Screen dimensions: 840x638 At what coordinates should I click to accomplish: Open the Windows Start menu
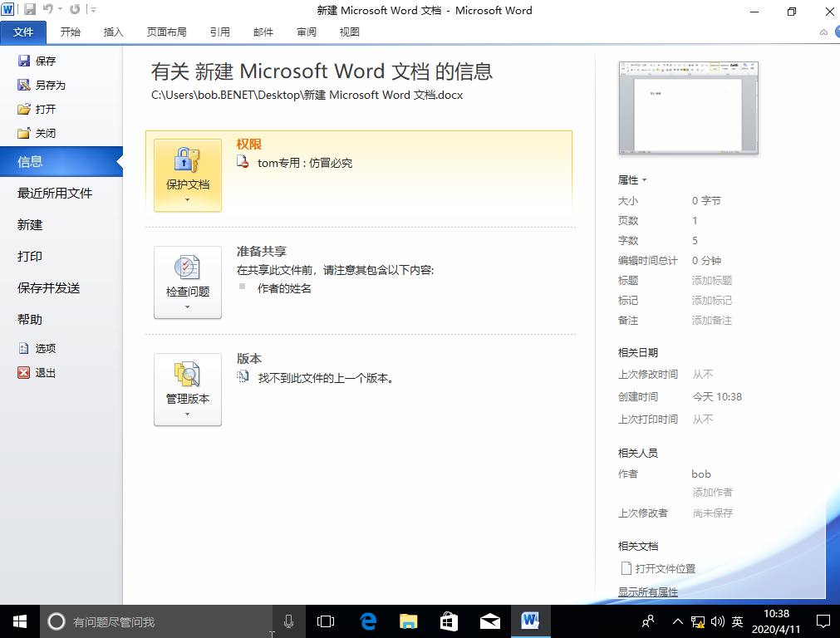click(x=20, y=621)
